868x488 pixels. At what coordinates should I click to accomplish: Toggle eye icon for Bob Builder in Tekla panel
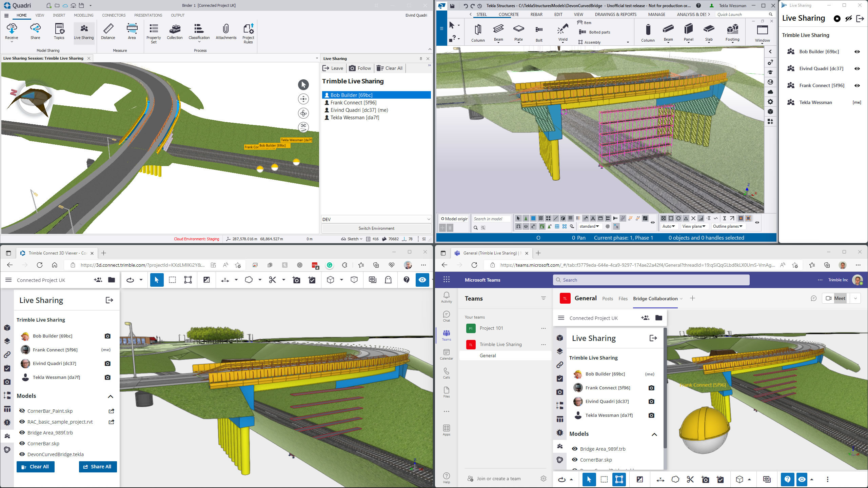(x=857, y=52)
